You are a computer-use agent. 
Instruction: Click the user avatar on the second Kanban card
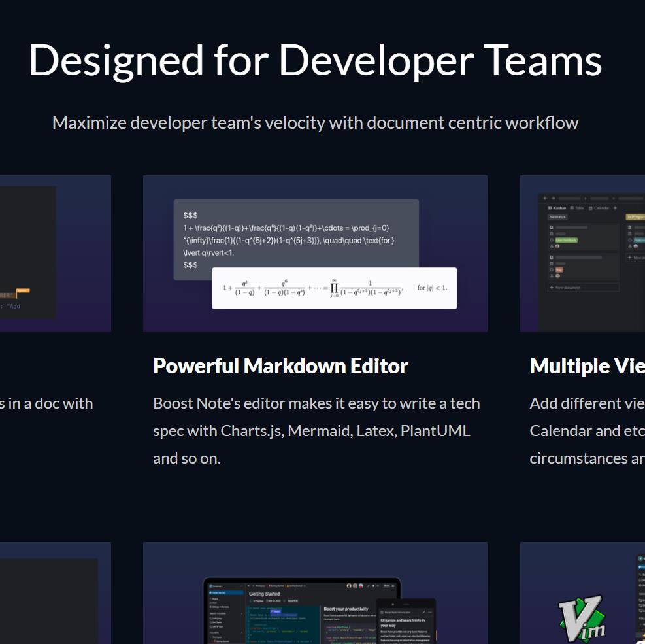click(557, 276)
